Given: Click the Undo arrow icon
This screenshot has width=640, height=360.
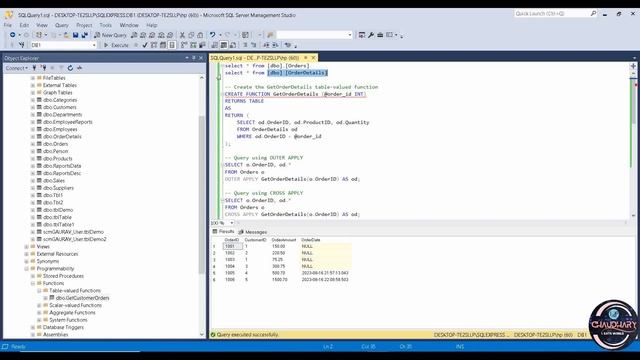Looking at the screenshot, I should 212,35.
